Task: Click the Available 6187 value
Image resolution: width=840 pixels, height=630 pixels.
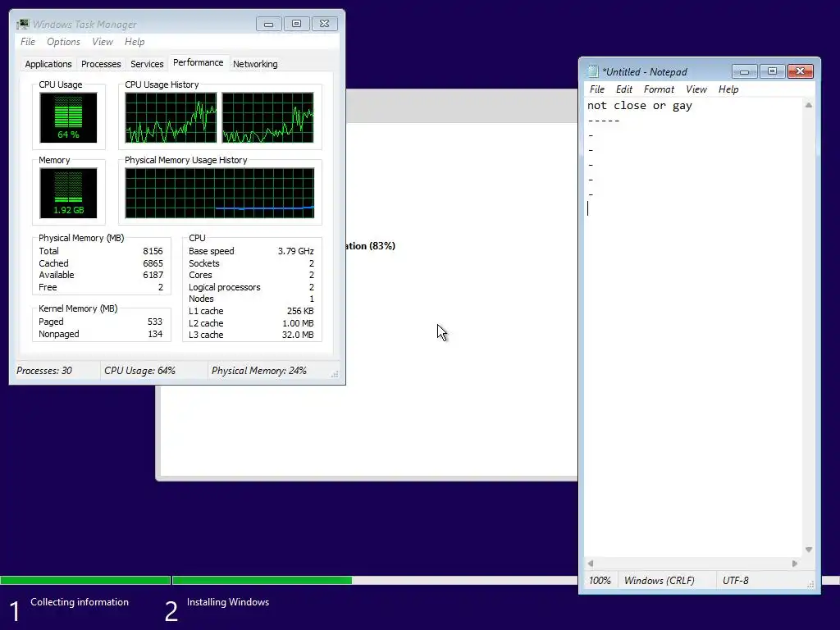Action: (x=153, y=275)
